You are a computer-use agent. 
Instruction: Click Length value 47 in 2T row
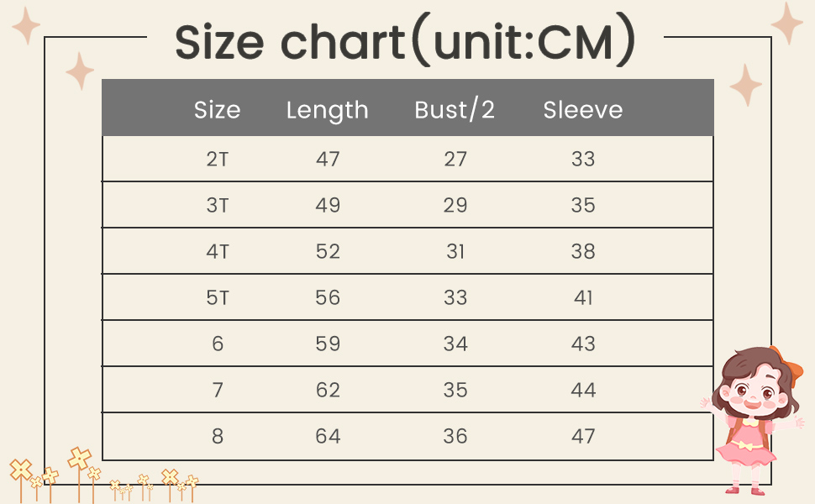328,159
